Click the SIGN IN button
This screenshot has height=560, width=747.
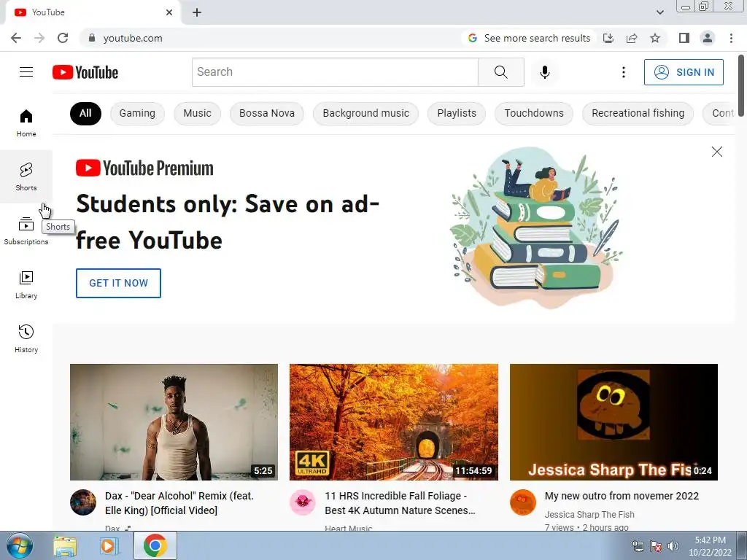[684, 72]
